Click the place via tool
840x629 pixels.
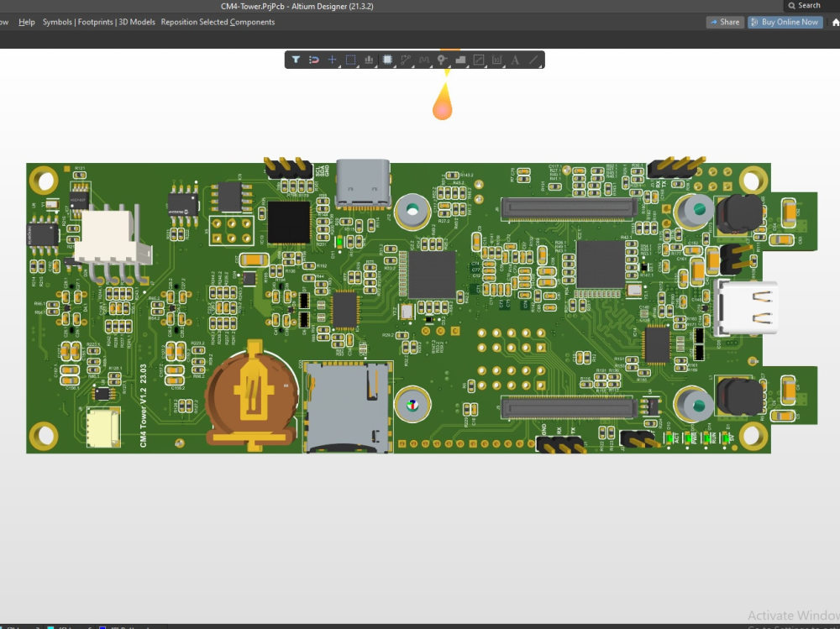pyautogui.click(x=442, y=60)
